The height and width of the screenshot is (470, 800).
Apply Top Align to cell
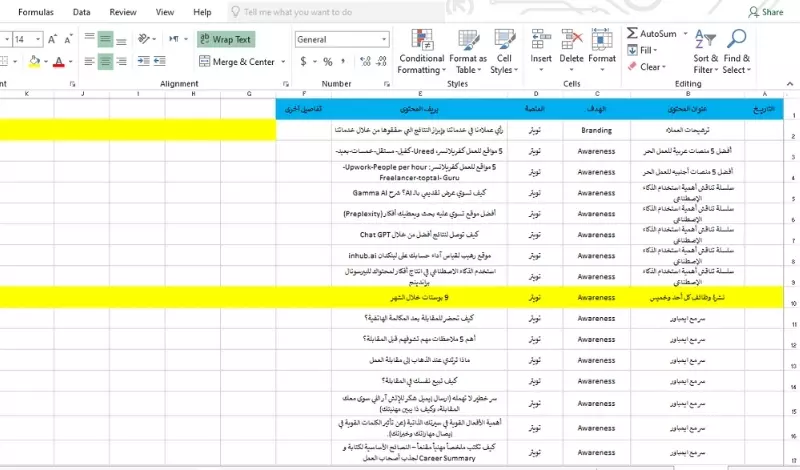point(89,39)
